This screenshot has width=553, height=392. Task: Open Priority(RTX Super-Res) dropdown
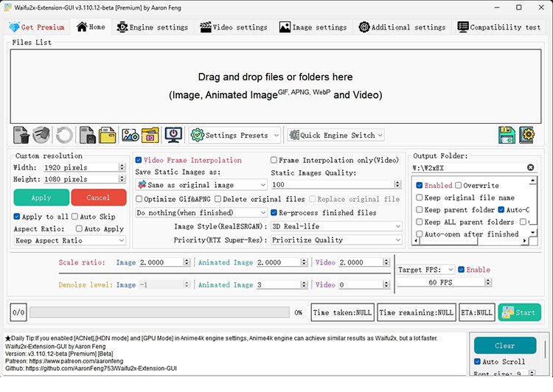pyautogui.click(x=336, y=240)
